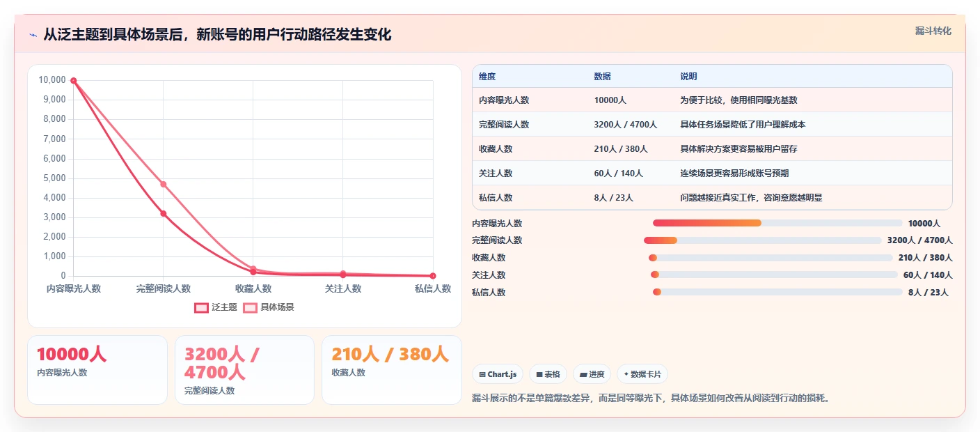Click the 完整阅读人数 progress bar
Image resolution: width=980 pixels, height=432 pixels.
(x=763, y=240)
